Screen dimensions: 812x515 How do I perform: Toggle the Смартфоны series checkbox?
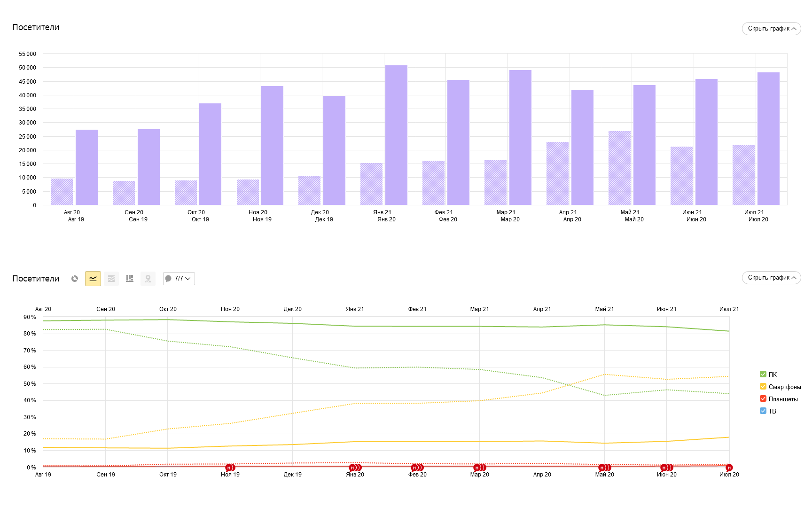point(763,387)
